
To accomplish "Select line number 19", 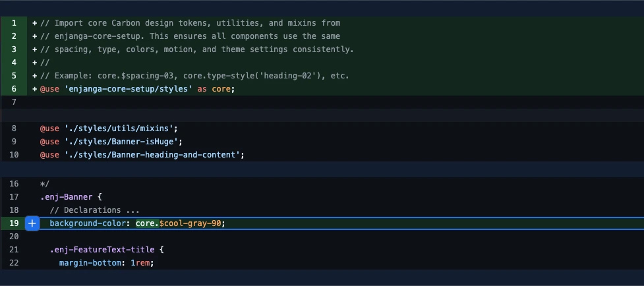I will click(x=14, y=223).
